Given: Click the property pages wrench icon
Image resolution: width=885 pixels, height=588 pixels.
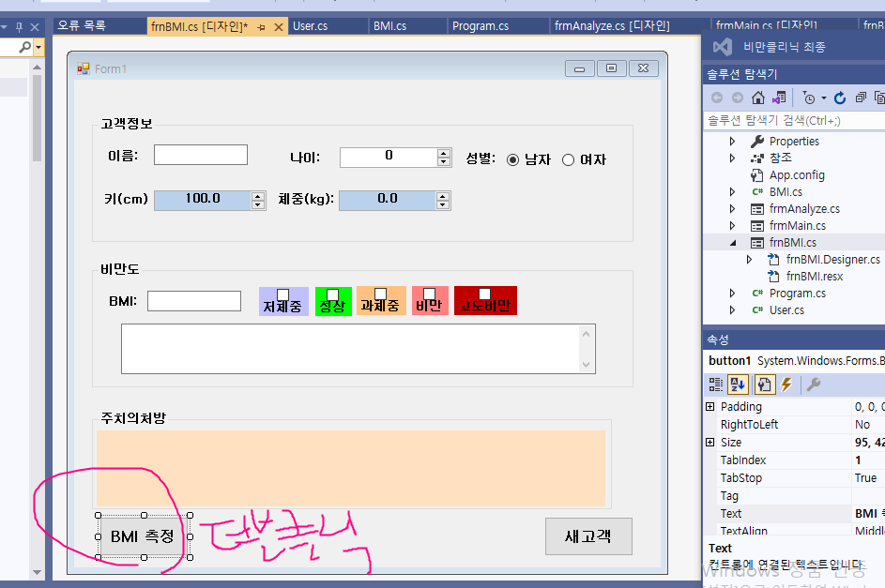Looking at the screenshot, I should click(x=814, y=384).
